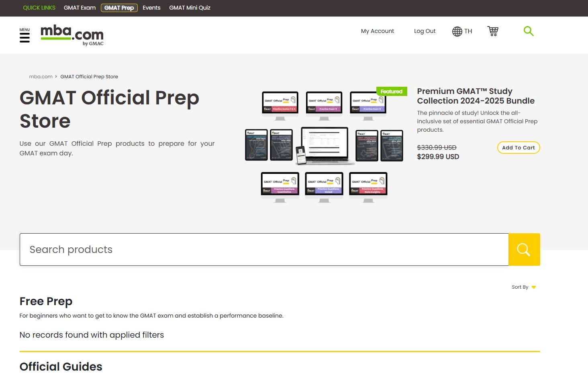Image resolution: width=588 pixels, height=377 pixels.
Task: Click the globe language icon
Action: 457,31
